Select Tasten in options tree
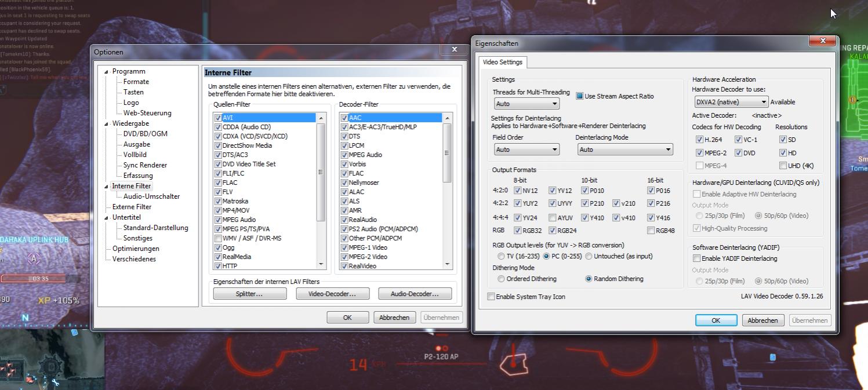Viewport: 868px width, 390px height. (133, 92)
